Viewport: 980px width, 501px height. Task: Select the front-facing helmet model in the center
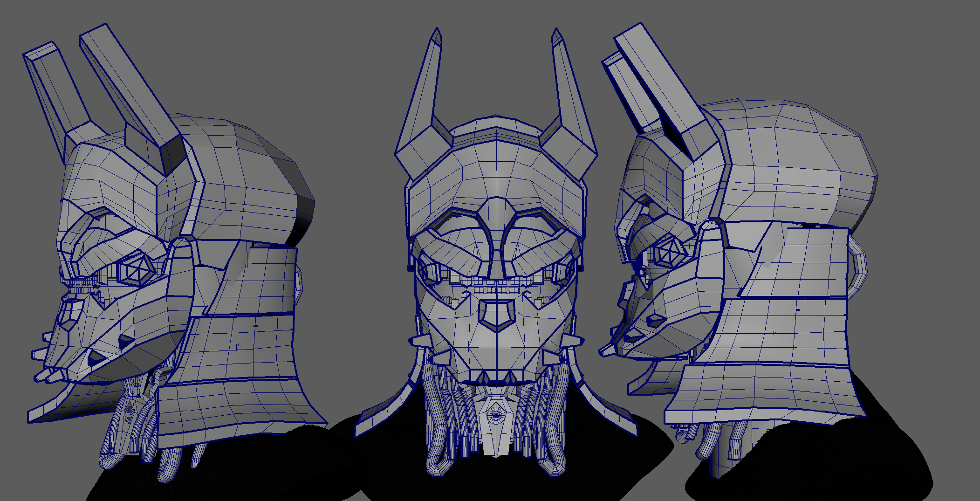496,252
